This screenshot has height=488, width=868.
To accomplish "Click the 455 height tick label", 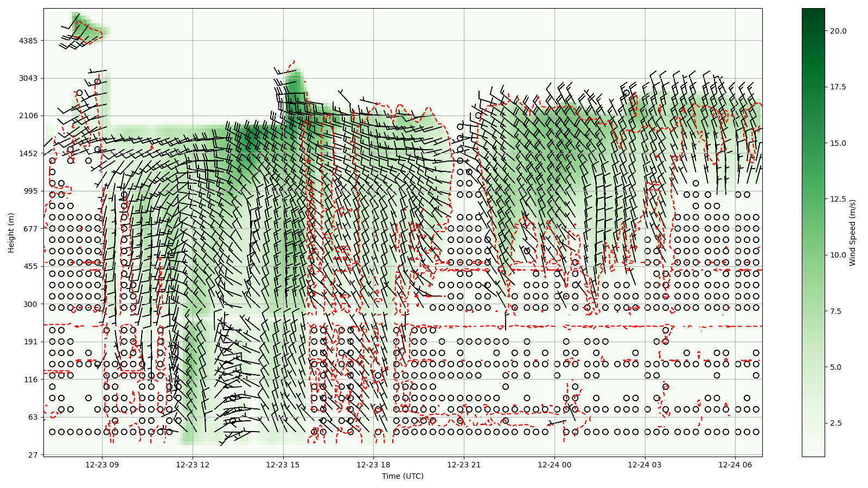I will pos(30,266).
